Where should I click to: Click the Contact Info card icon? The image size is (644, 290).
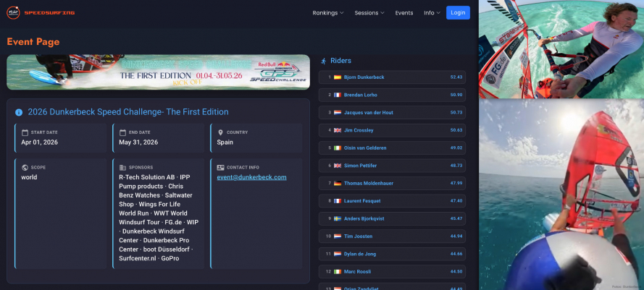click(220, 167)
